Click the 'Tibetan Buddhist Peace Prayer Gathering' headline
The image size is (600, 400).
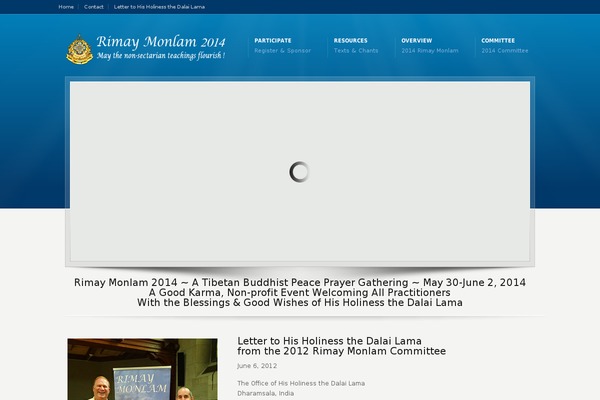300,282
